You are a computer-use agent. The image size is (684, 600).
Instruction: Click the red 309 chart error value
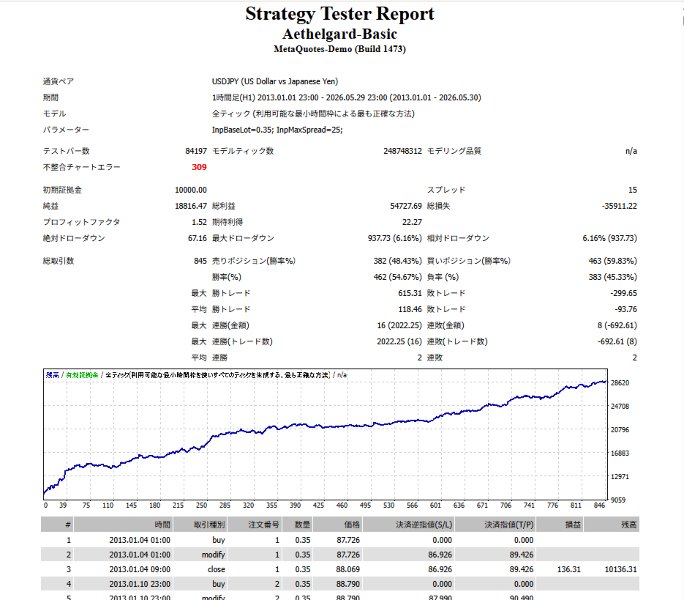tap(199, 167)
